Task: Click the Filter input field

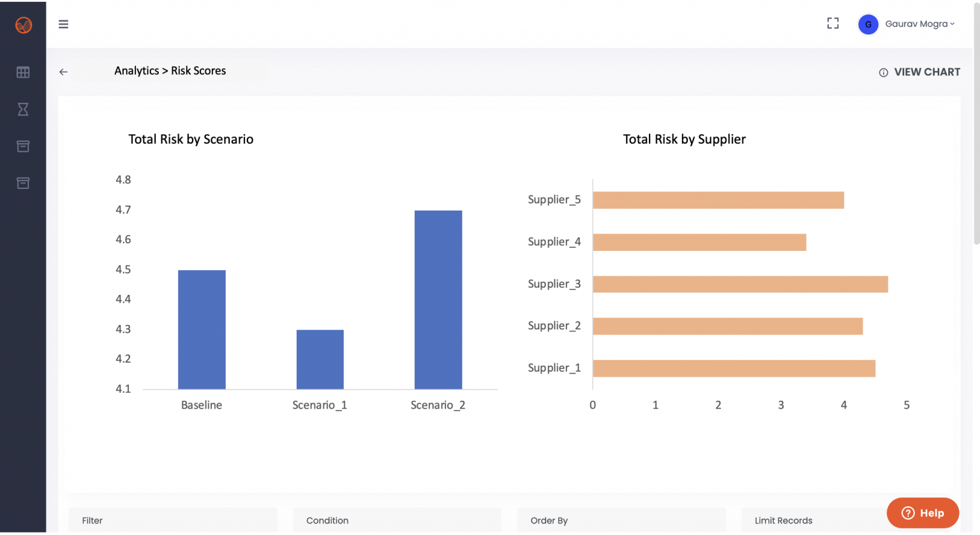Action: [173, 520]
